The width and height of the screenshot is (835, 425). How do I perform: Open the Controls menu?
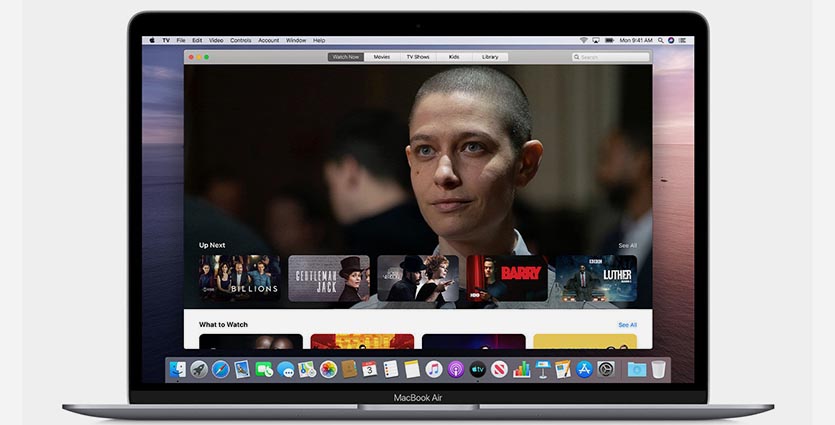click(241, 40)
